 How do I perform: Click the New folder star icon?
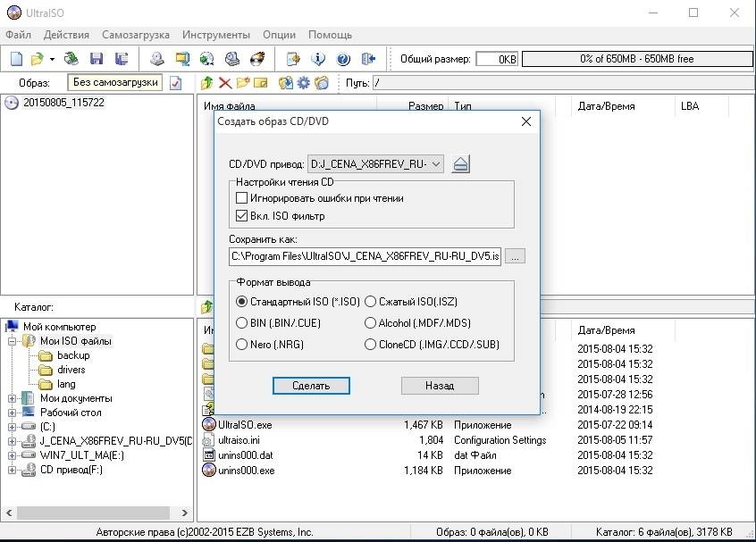(x=242, y=83)
